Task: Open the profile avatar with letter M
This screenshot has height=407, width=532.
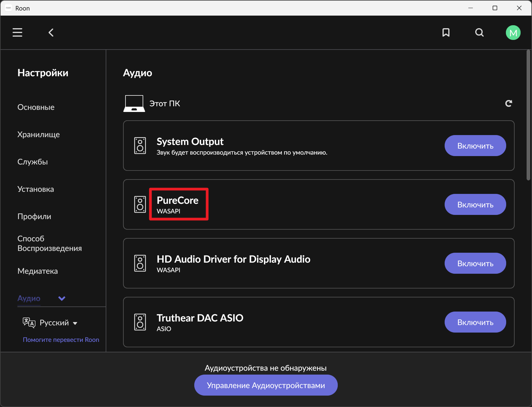Action: click(x=513, y=32)
